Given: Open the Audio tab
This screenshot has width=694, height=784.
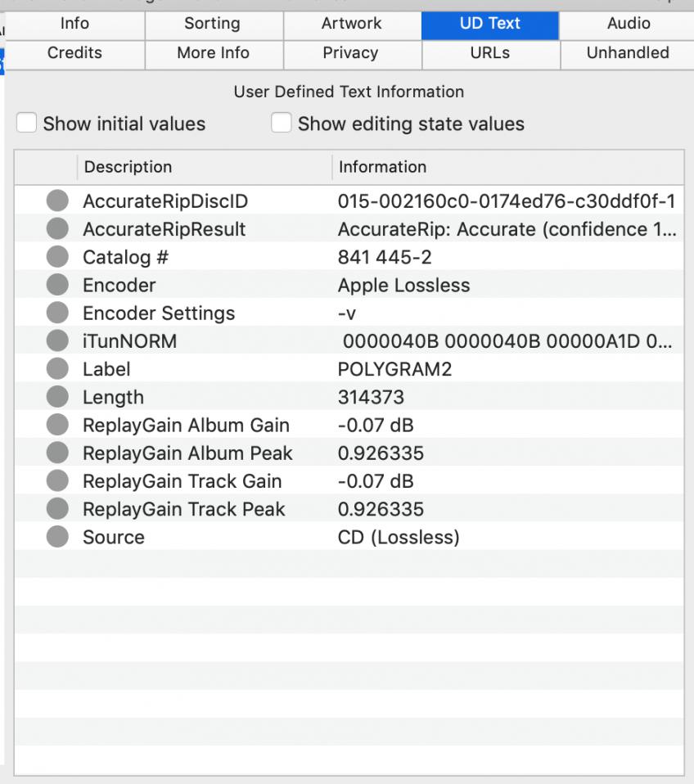Looking at the screenshot, I should click(628, 24).
